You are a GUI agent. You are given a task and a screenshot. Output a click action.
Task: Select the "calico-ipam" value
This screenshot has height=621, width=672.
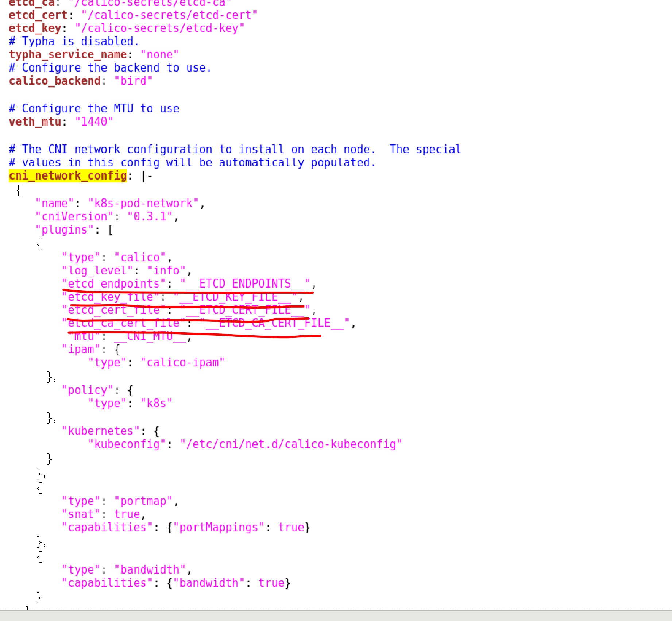click(x=183, y=363)
